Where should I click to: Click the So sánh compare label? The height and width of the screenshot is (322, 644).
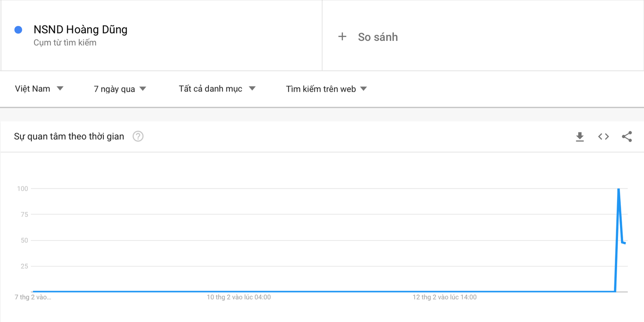coord(378,37)
